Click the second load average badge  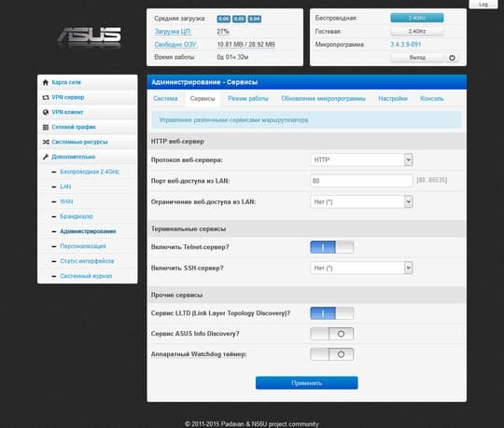239,19
